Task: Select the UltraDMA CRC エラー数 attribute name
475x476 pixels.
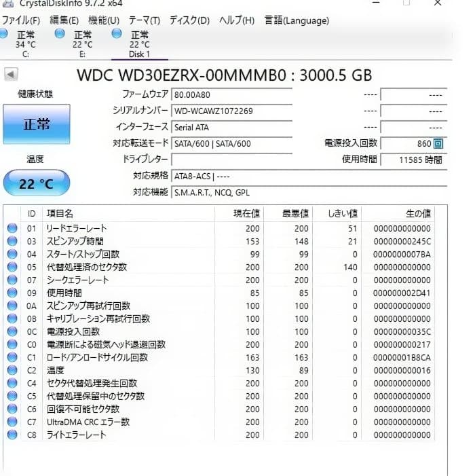Action: [88, 422]
